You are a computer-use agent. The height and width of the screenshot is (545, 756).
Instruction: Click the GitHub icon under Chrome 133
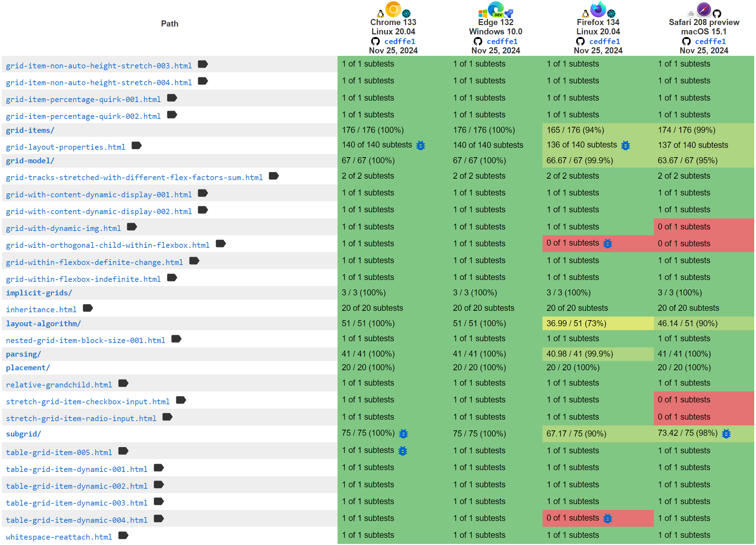[375, 41]
